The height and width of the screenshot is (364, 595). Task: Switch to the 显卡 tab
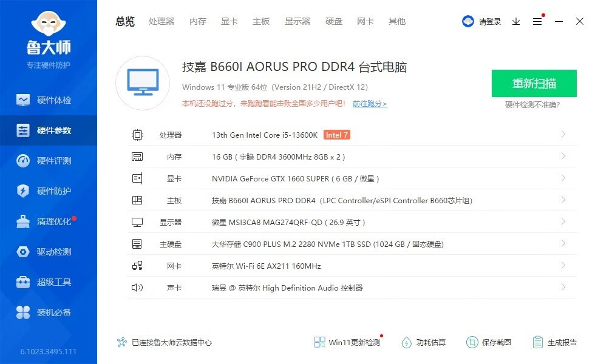[229, 21]
